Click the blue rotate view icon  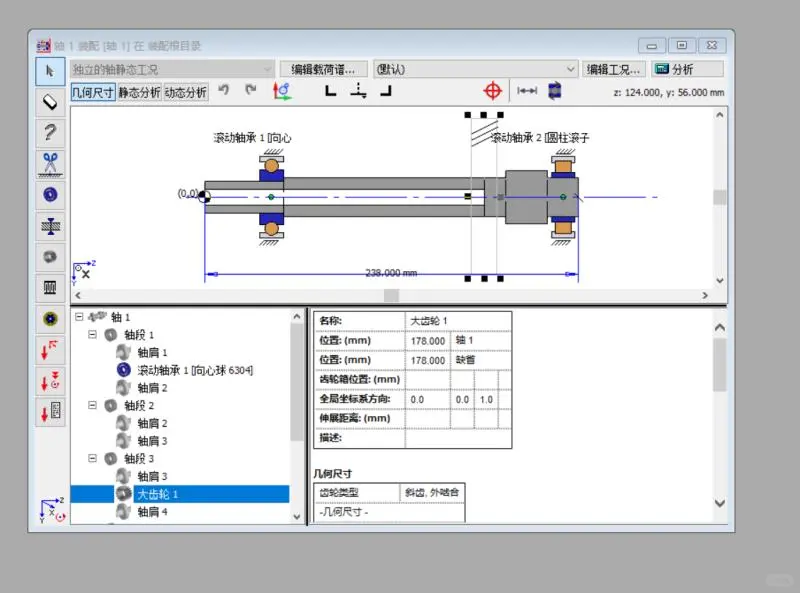(555, 91)
